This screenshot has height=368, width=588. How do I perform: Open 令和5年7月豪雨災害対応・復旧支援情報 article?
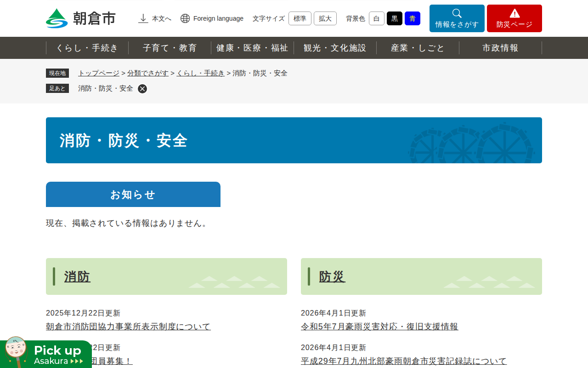tap(379, 327)
